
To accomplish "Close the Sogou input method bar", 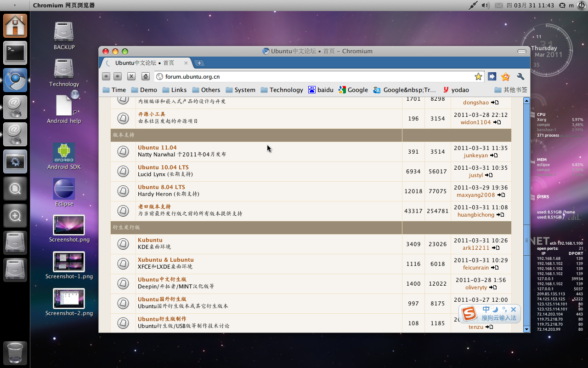I will [x=514, y=310].
